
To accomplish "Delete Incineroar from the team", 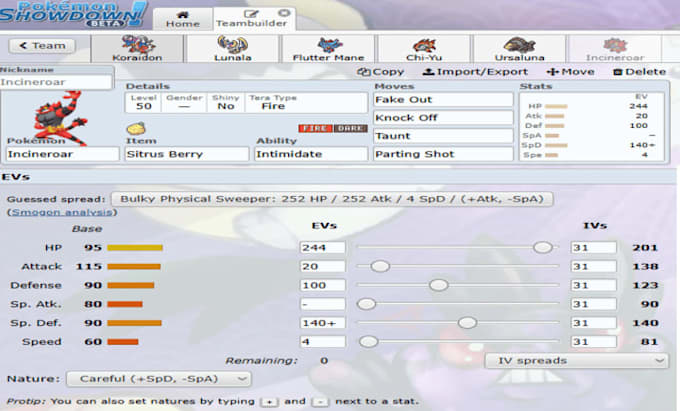I will pyautogui.click(x=639, y=72).
